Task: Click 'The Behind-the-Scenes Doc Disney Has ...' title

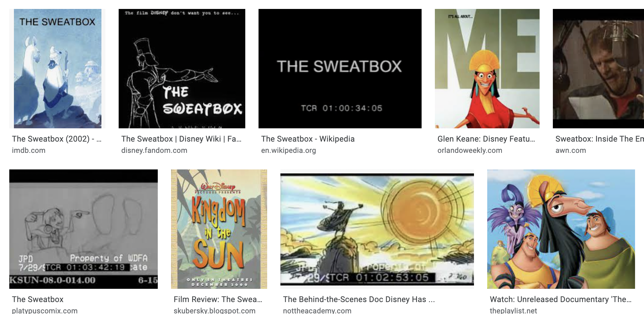Action: point(359,299)
